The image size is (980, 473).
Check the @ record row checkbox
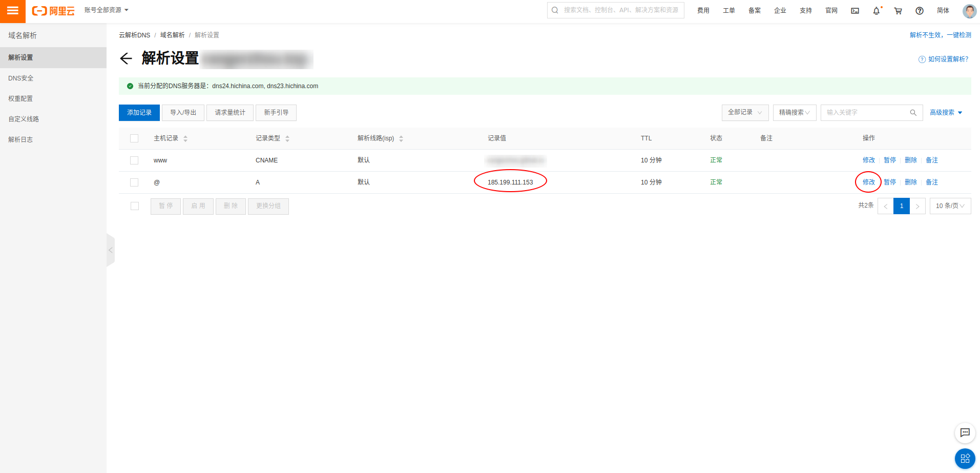[x=134, y=182]
